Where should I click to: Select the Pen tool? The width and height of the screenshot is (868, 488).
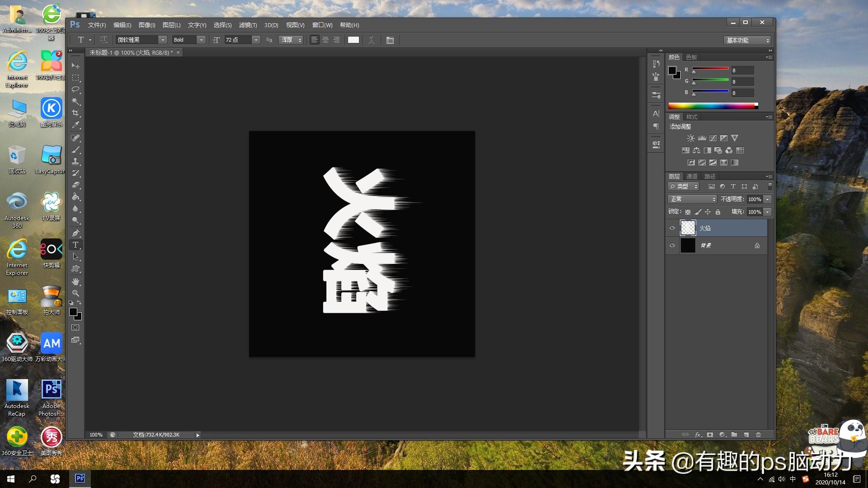(x=75, y=233)
